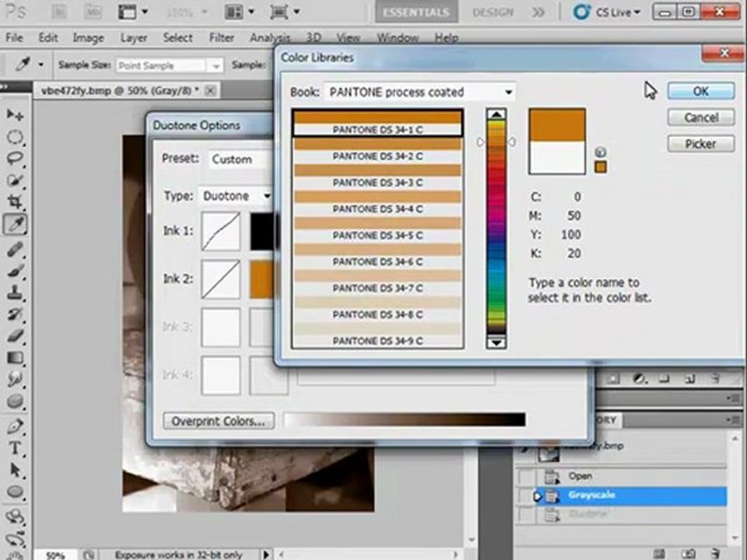The height and width of the screenshot is (560, 747).
Task: Open the Type dropdown showing Duotone
Action: [x=236, y=196]
